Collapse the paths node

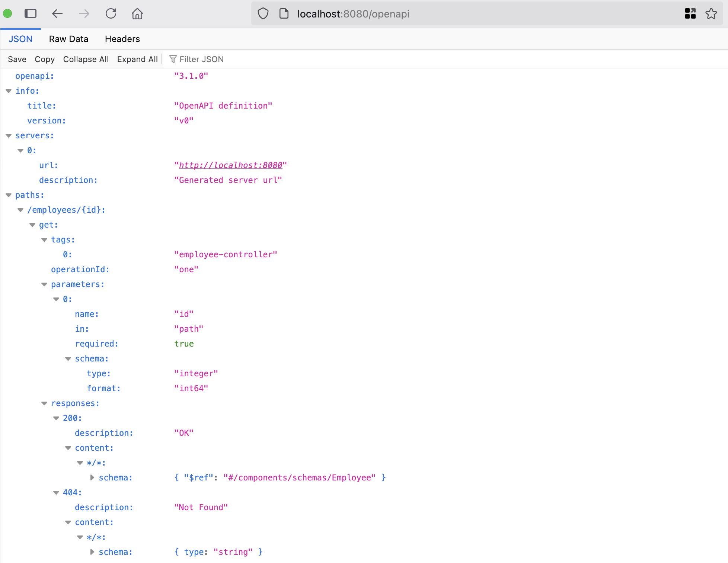coord(9,195)
